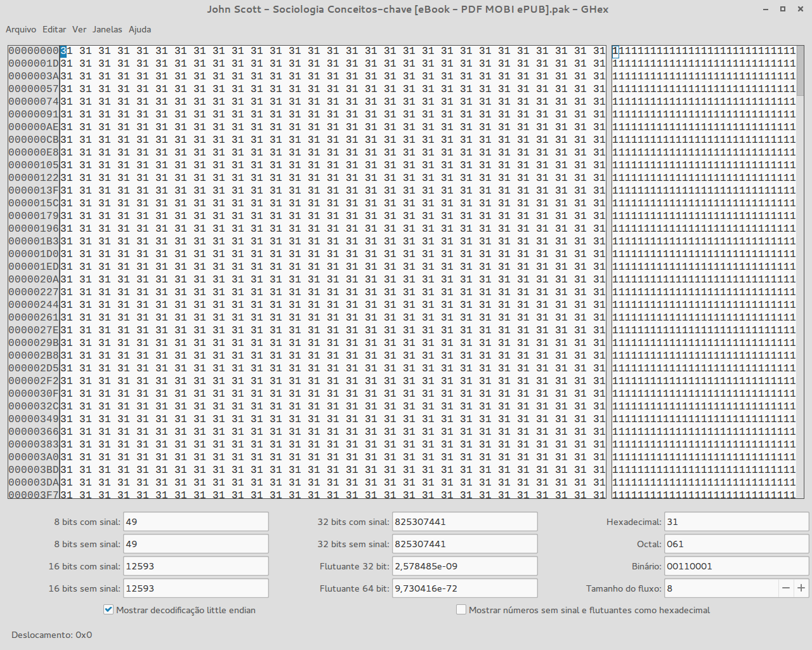The image size is (812, 650).
Task: Open the Ajuda menu
Action: 140,29
